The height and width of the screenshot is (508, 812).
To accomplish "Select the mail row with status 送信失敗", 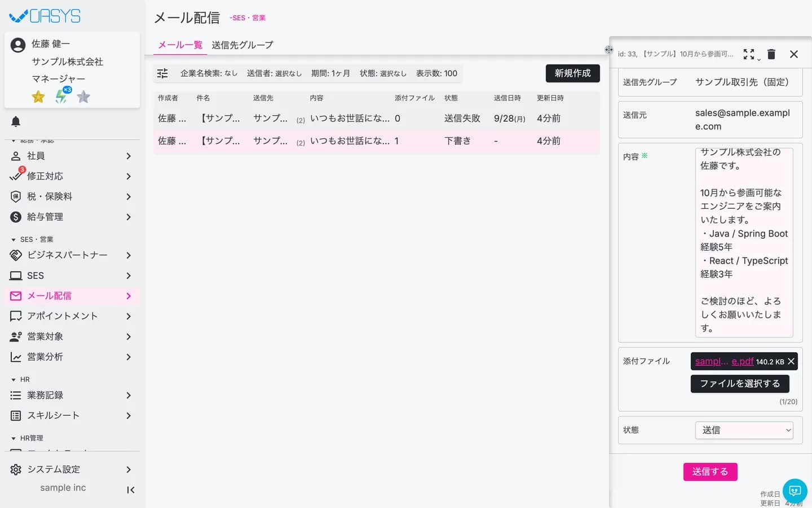I will 377,119.
